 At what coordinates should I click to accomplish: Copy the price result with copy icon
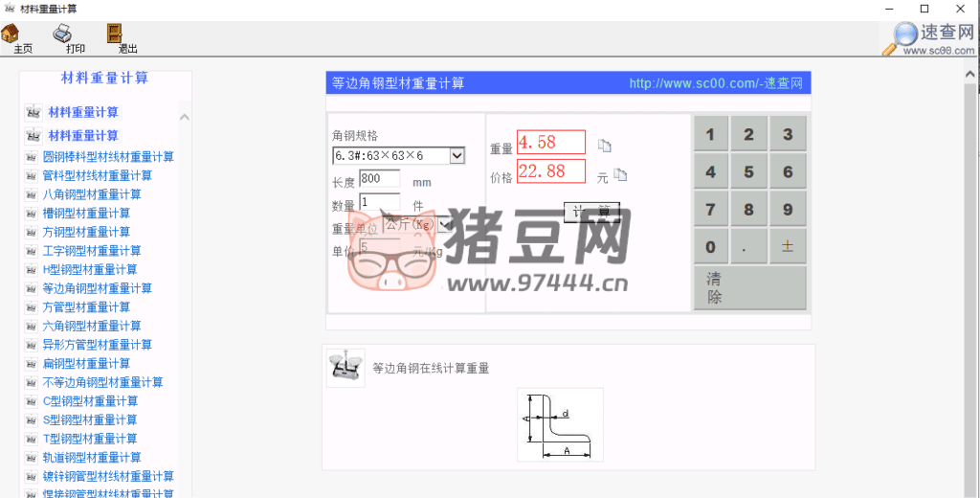click(620, 174)
